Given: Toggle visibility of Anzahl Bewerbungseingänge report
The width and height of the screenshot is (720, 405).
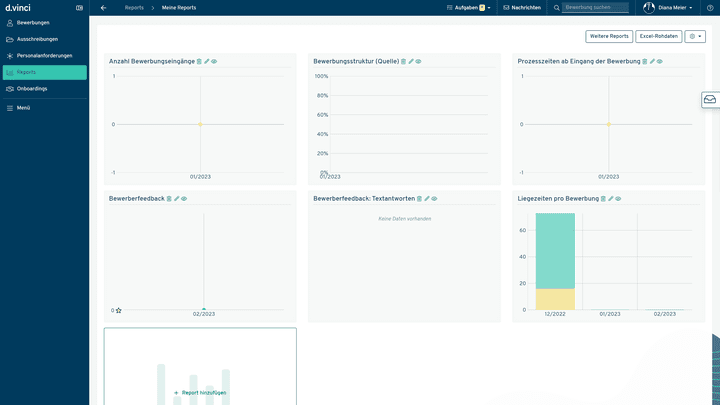Looking at the screenshot, I should click(214, 61).
